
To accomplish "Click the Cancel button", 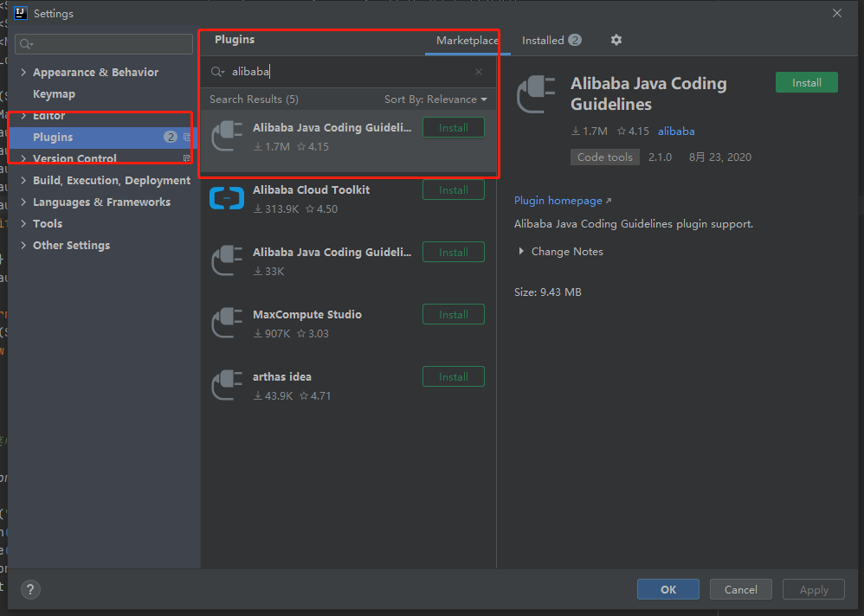I will (x=740, y=589).
